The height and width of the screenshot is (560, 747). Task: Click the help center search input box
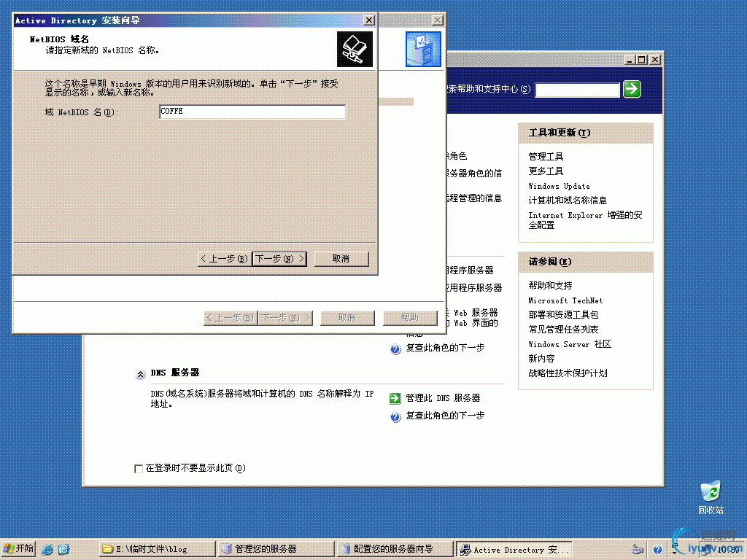pos(578,90)
